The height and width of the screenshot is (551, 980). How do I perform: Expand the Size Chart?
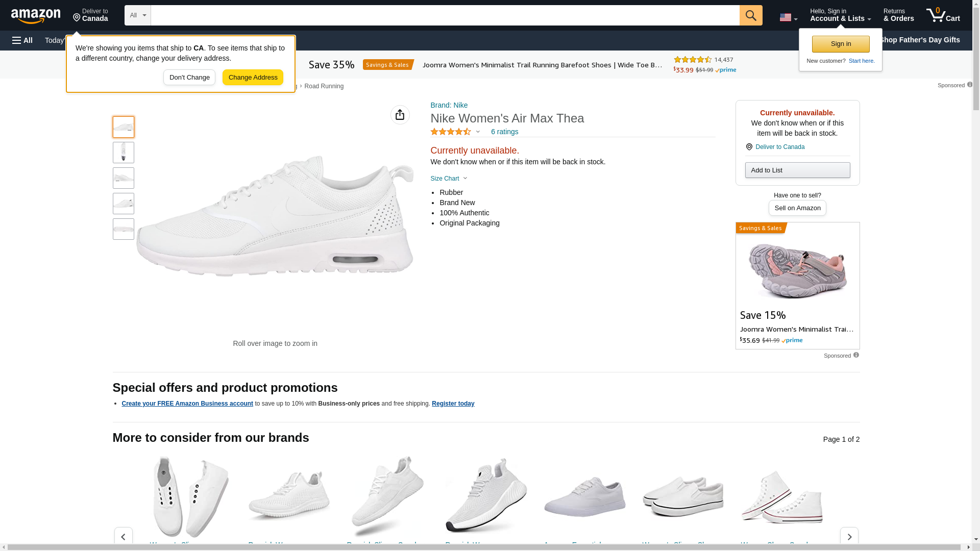point(449,179)
